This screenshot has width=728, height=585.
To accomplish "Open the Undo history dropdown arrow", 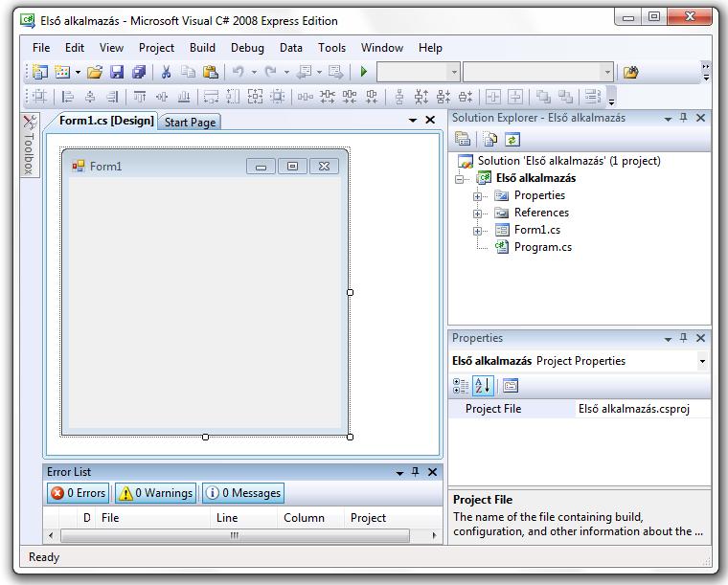I will (254, 73).
